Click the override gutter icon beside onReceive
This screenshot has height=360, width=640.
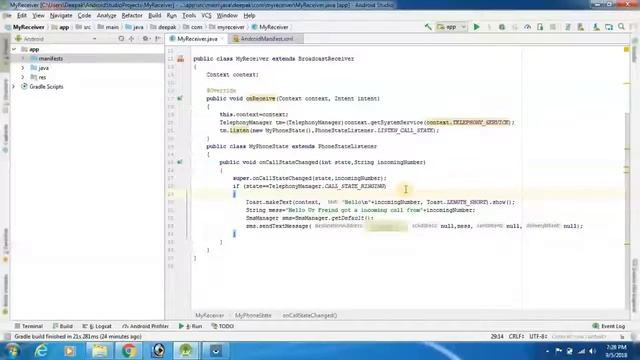[x=180, y=98]
